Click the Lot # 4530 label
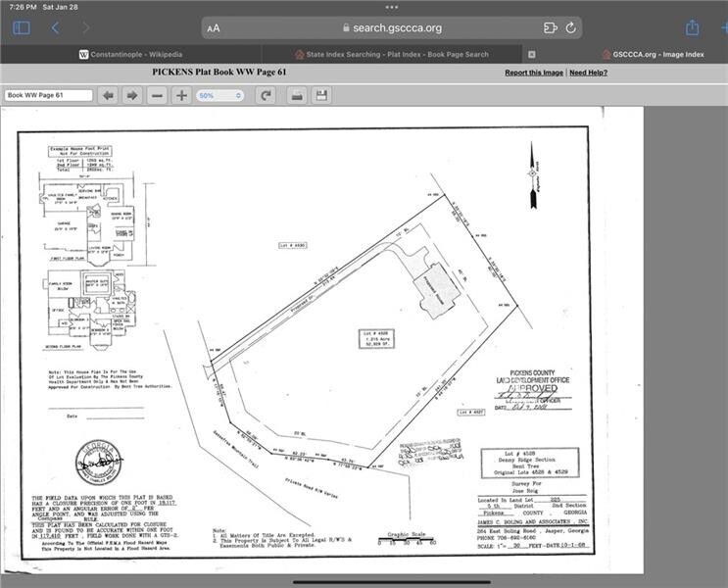728x588 pixels. [x=293, y=245]
